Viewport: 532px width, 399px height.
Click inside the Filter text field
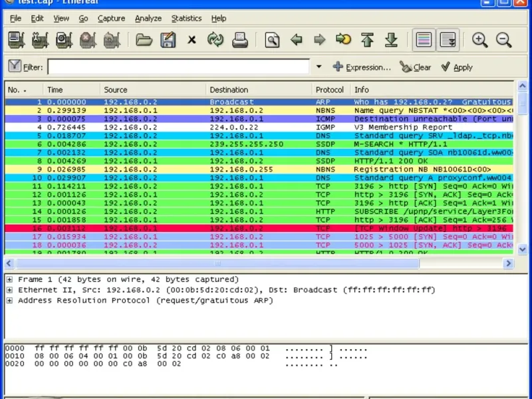click(x=178, y=67)
